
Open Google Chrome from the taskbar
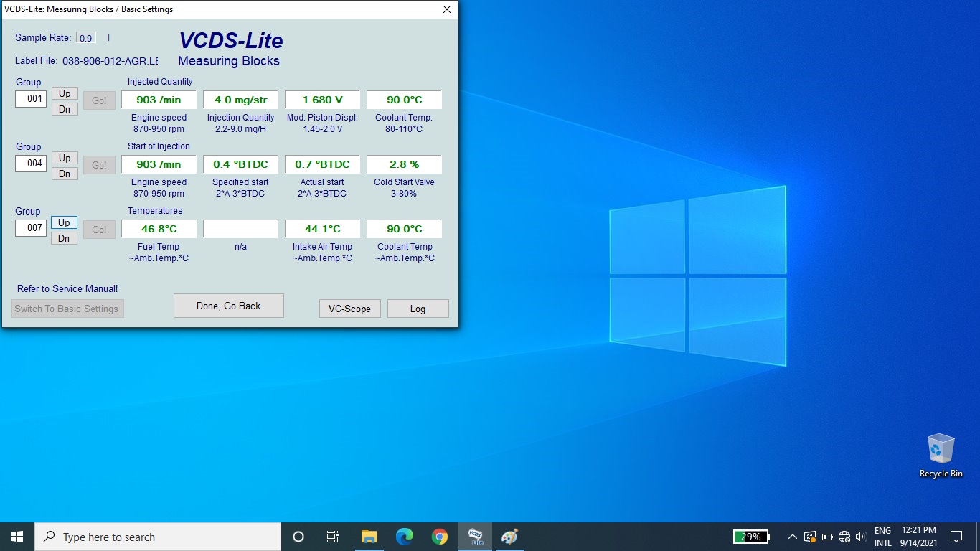click(x=440, y=537)
